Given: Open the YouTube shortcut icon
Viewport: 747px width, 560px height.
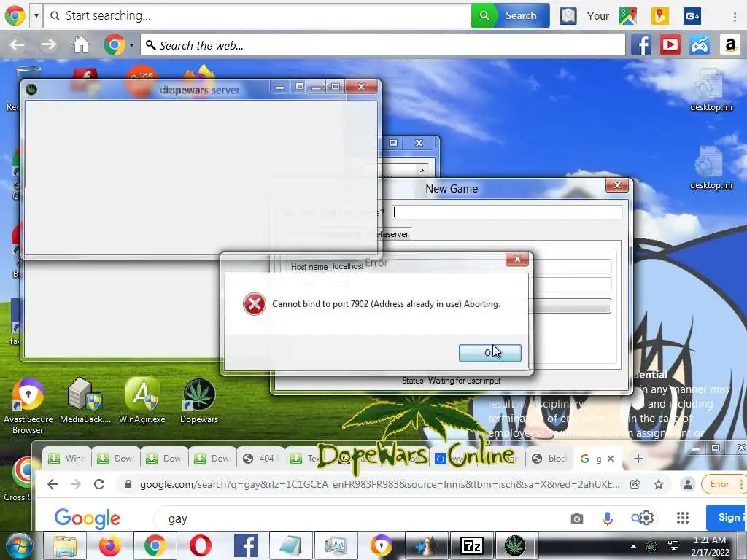Looking at the screenshot, I should (670, 45).
